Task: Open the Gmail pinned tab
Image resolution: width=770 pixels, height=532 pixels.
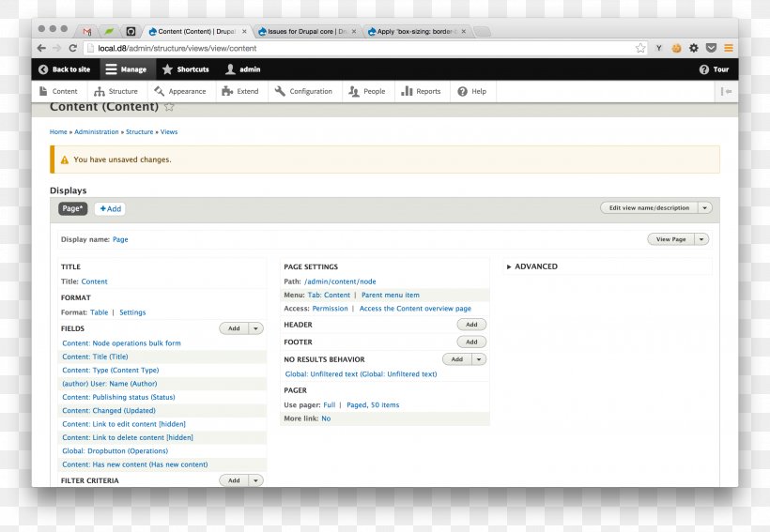Action: click(x=87, y=31)
